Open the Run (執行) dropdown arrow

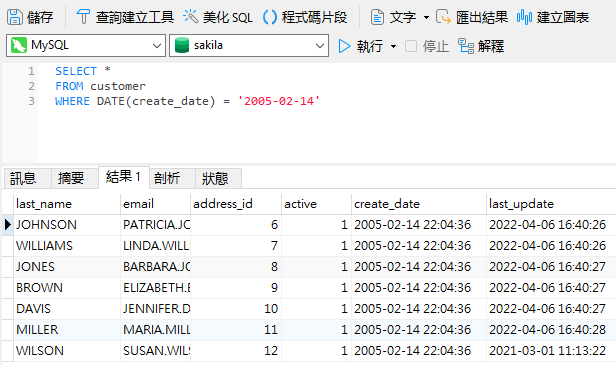point(393,46)
